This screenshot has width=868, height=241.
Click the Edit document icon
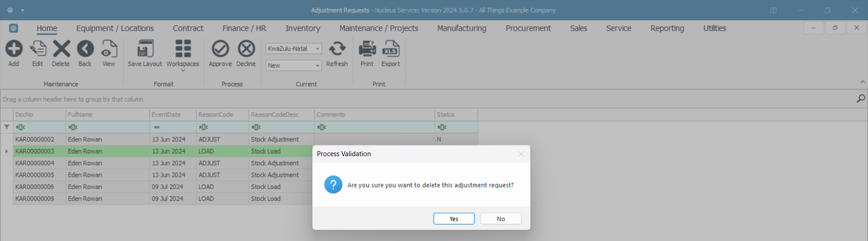38,49
